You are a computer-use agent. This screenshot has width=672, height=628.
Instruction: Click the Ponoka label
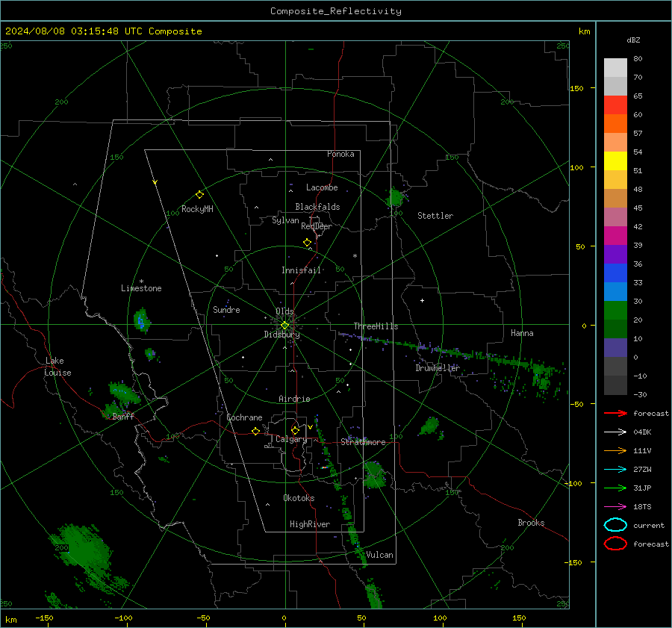[x=340, y=154]
